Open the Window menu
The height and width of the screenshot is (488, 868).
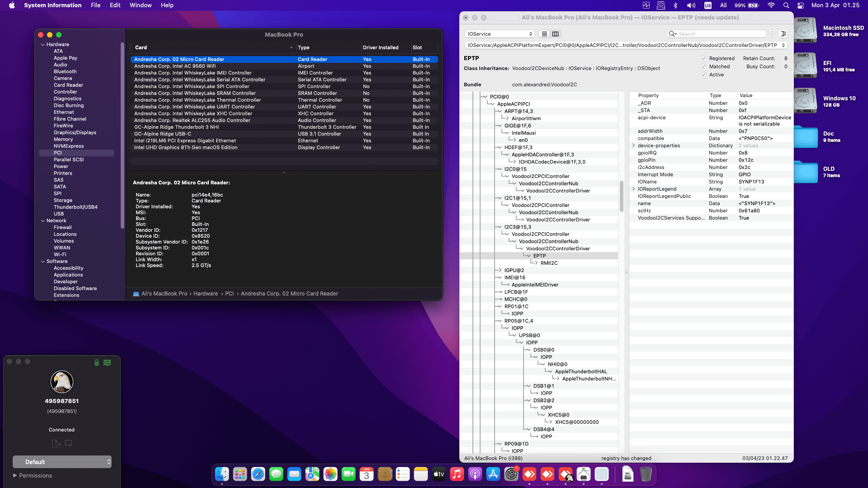point(140,5)
